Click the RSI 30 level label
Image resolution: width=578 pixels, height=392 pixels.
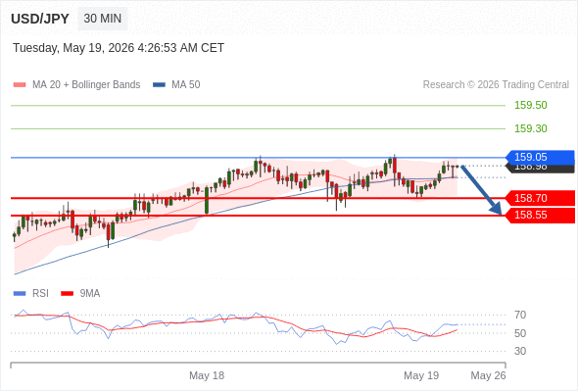click(520, 351)
